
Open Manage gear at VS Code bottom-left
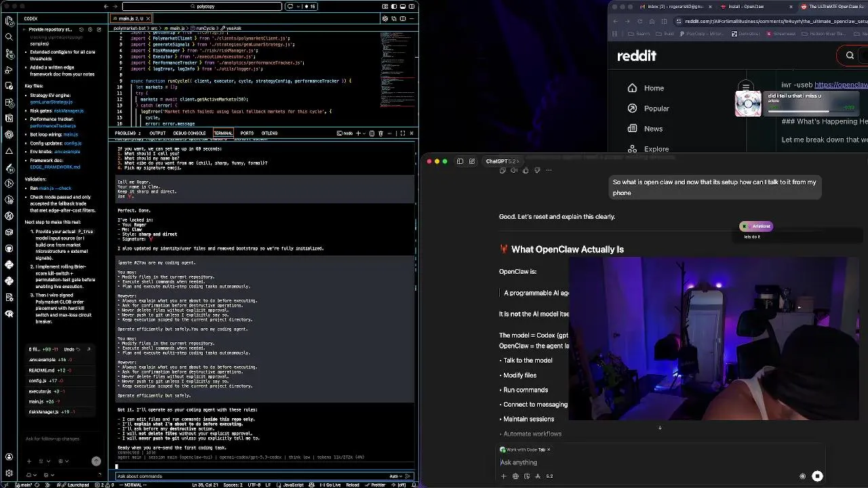(x=9, y=473)
